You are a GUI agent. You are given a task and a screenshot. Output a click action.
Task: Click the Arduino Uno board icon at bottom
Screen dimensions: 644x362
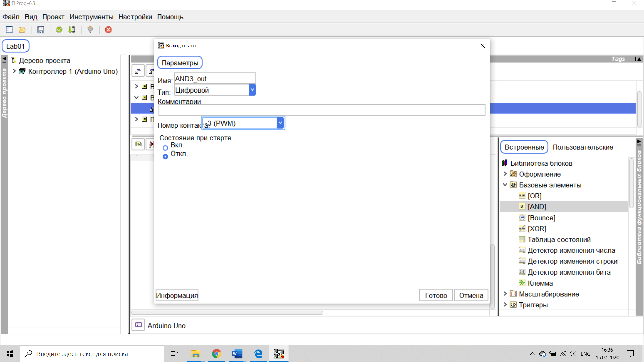coord(138,325)
